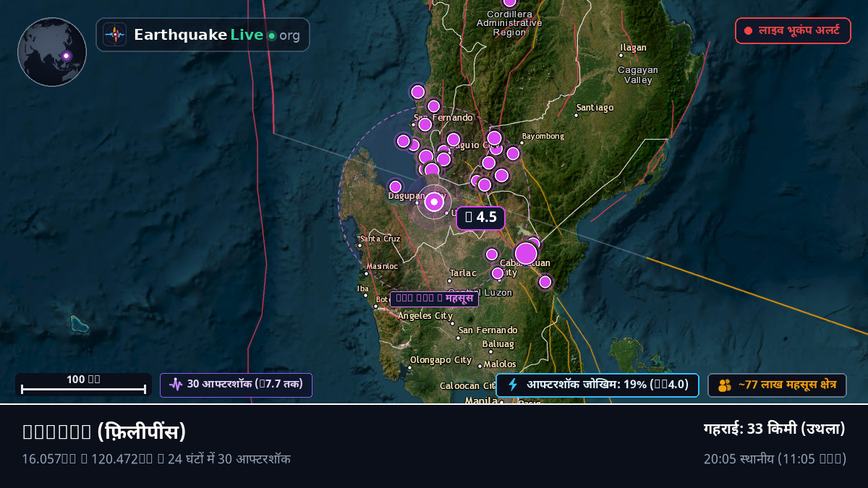Open the 77 lakh felt area badge
This screenshot has width=868, height=488.
[777, 385]
